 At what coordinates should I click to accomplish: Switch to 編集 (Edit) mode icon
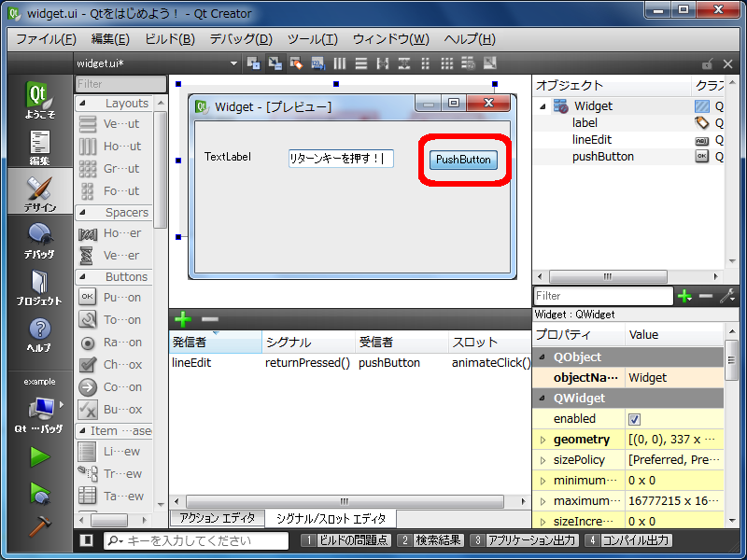(39, 147)
